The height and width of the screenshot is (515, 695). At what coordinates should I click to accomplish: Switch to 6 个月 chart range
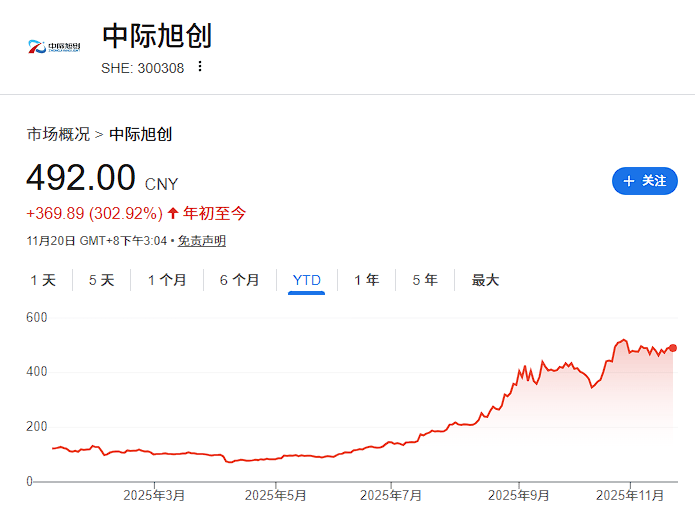click(239, 280)
